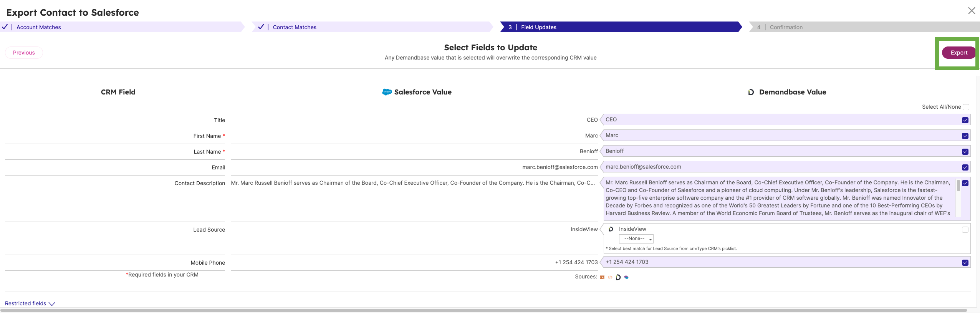
Task: Click the Demandbase email value field
Action: 780,167
